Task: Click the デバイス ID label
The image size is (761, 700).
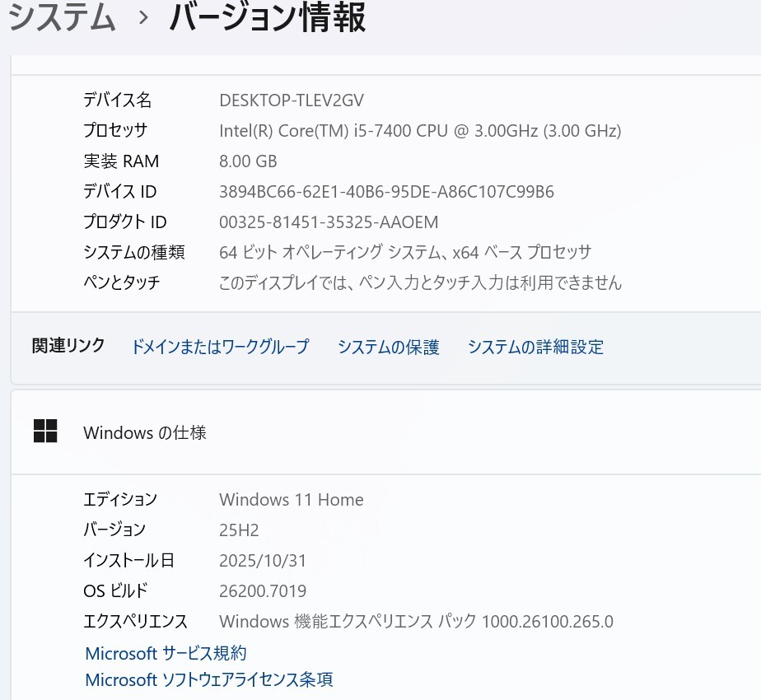Action: click(x=119, y=191)
